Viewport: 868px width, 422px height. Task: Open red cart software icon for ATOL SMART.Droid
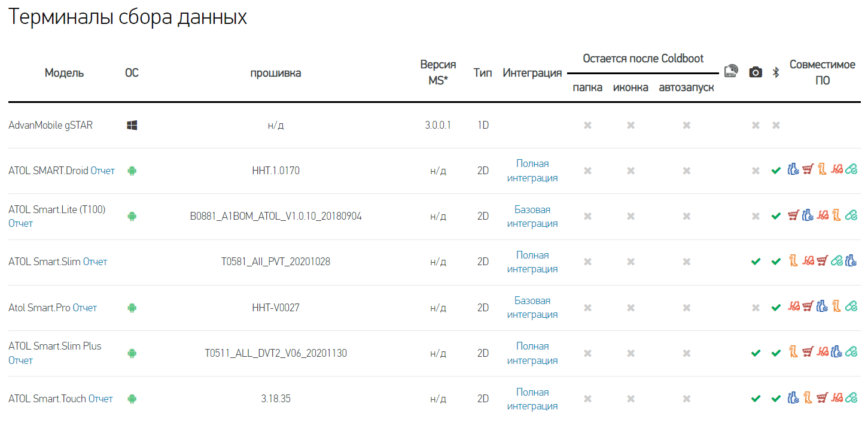point(808,170)
